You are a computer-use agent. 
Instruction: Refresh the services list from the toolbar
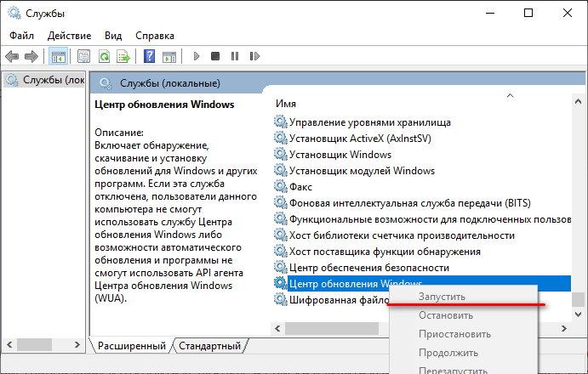tap(104, 57)
